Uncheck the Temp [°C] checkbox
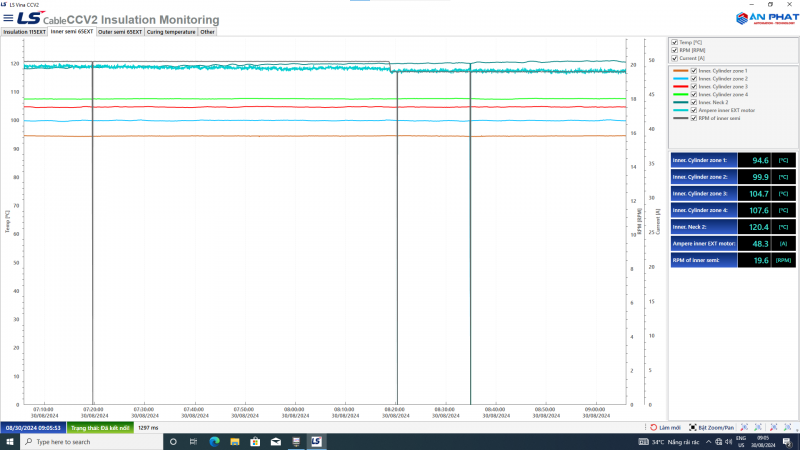Image resolution: width=800 pixels, height=450 pixels. click(675, 42)
